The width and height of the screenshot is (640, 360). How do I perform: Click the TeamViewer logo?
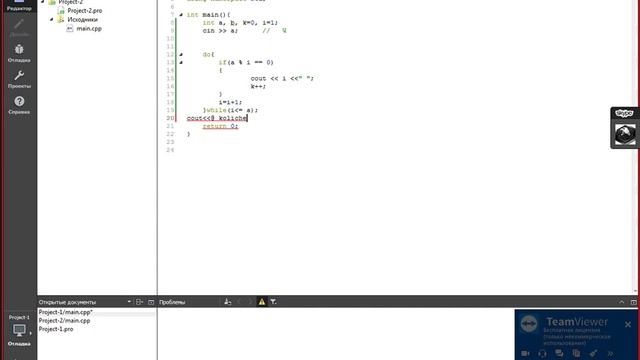pyautogui.click(x=529, y=324)
